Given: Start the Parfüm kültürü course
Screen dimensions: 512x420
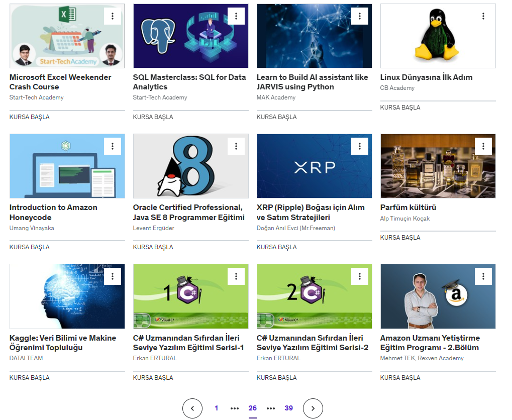Looking at the screenshot, I should 400,238.
